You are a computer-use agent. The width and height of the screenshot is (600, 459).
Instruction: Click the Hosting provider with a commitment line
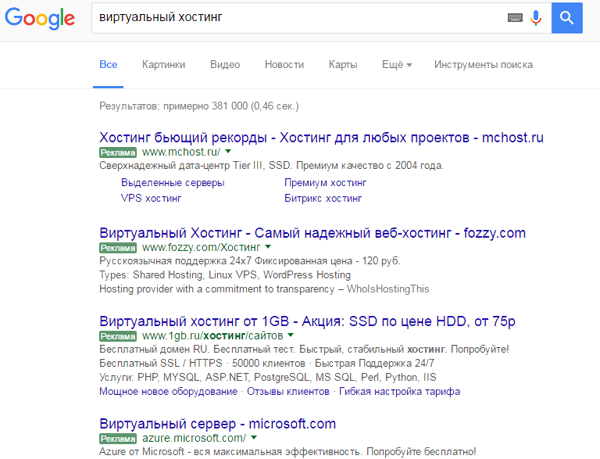pos(264,289)
